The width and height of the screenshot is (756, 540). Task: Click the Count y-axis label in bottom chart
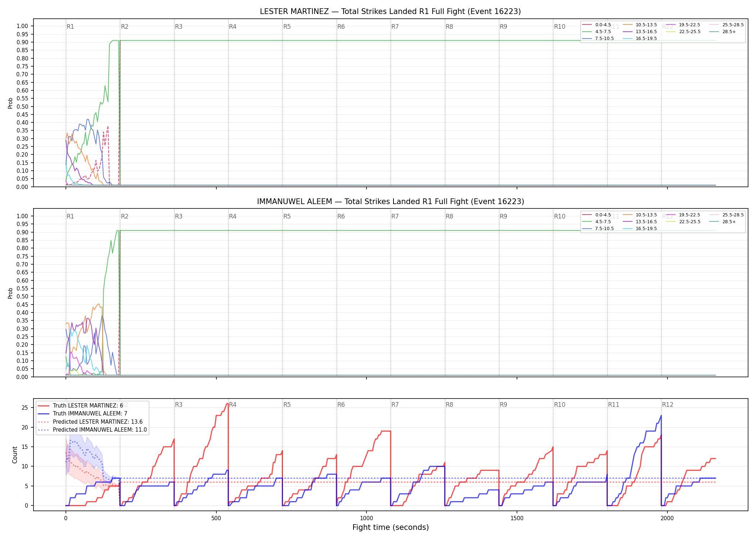click(x=15, y=455)
